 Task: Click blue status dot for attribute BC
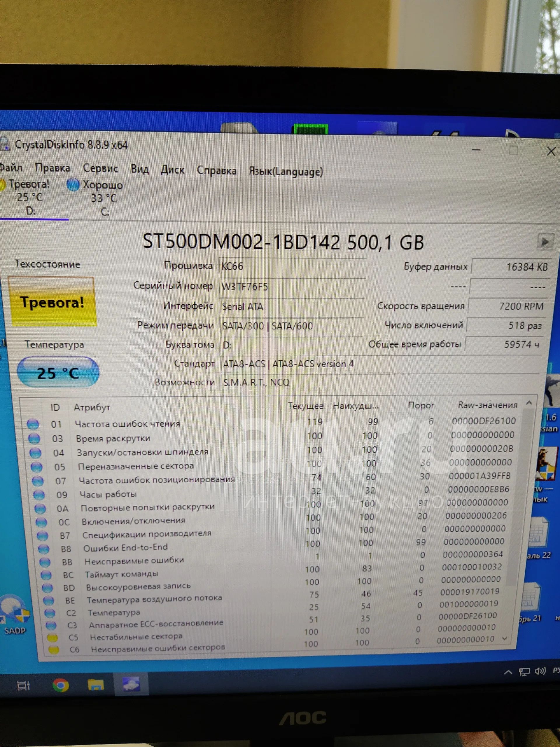(46, 575)
